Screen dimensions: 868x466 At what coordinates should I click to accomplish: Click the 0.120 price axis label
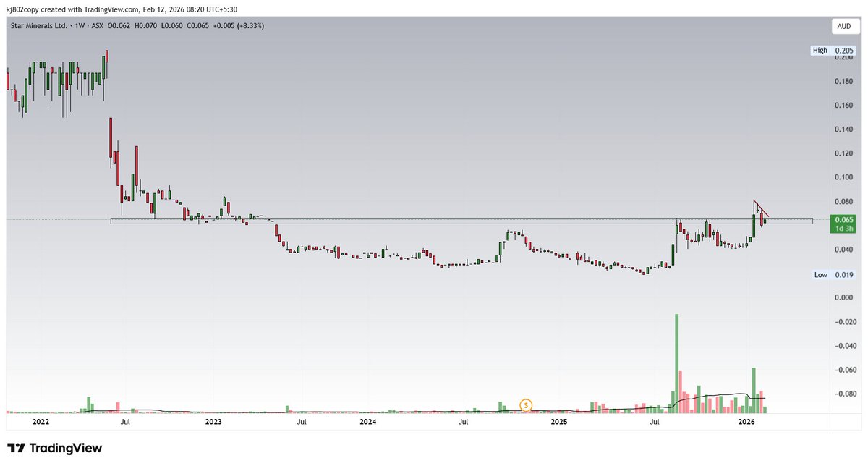[843, 153]
